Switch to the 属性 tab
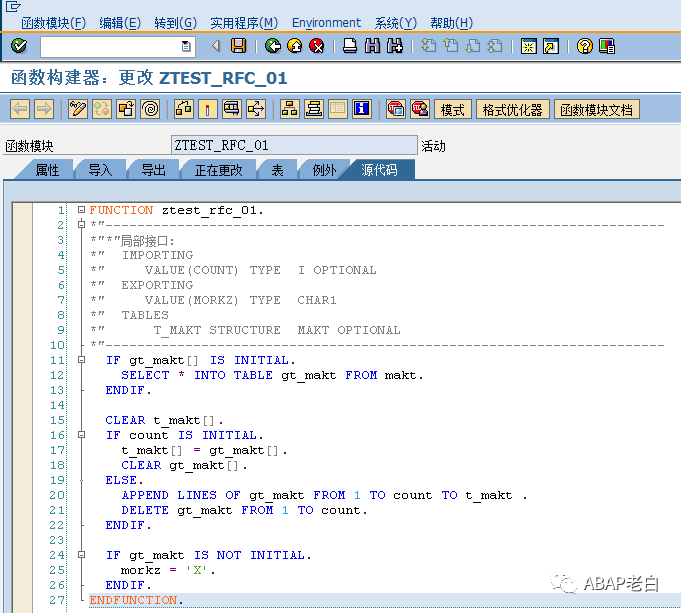Image resolution: width=681 pixels, height=613 pixels. pyautogui.click(x=47, y=170)
